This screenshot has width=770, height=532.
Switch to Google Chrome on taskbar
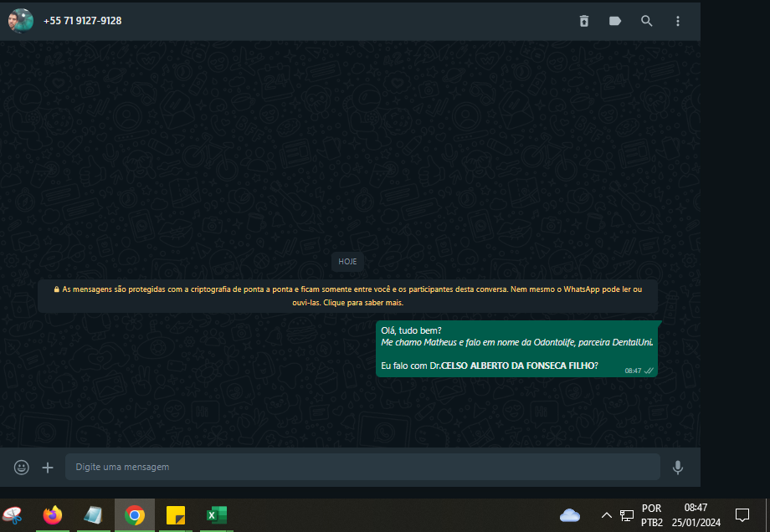tap(135, 515)
